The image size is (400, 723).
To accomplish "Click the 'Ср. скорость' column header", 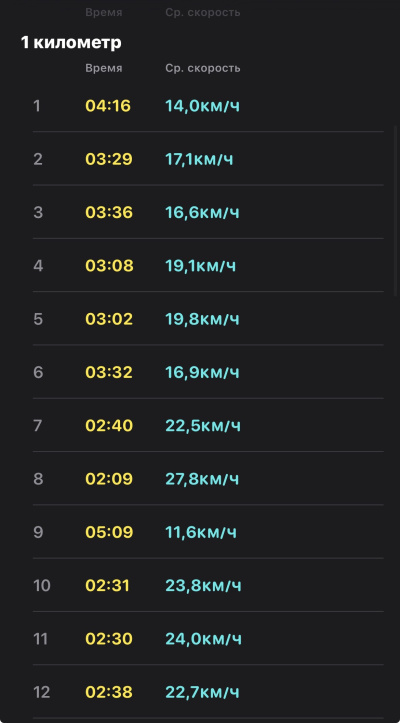I will (x=203, y=68).
